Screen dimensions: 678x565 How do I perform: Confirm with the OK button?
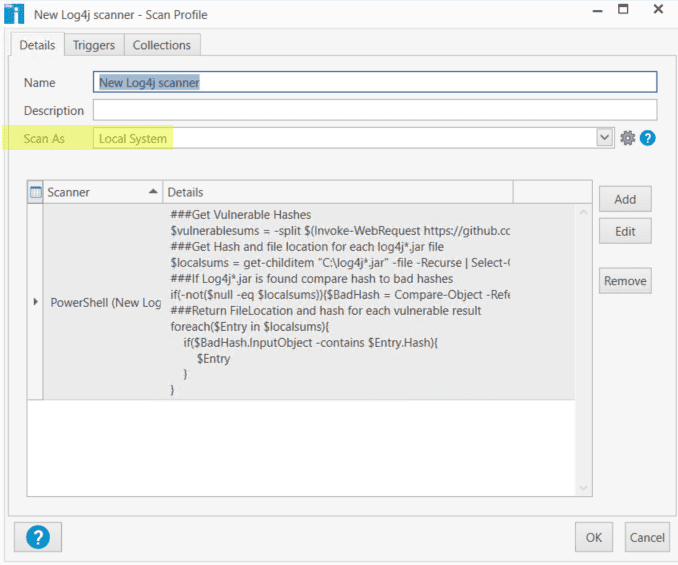click(x=594, y=537)
